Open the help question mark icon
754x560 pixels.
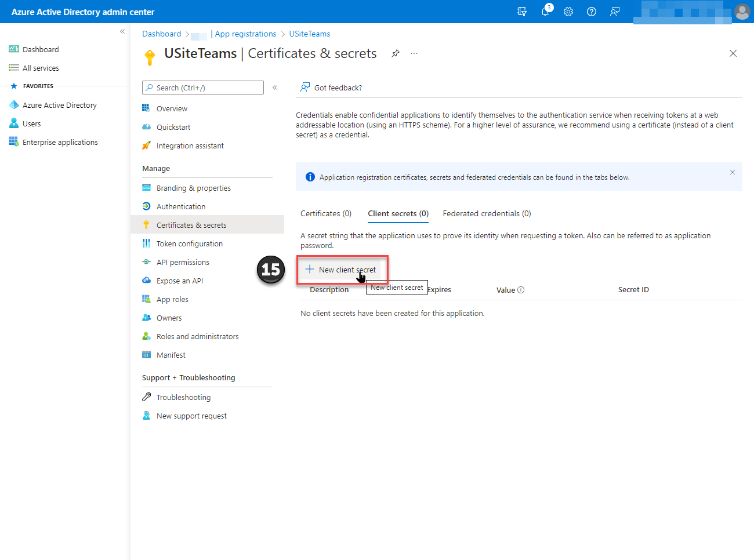pyautogui.click(x=592, y=12)
